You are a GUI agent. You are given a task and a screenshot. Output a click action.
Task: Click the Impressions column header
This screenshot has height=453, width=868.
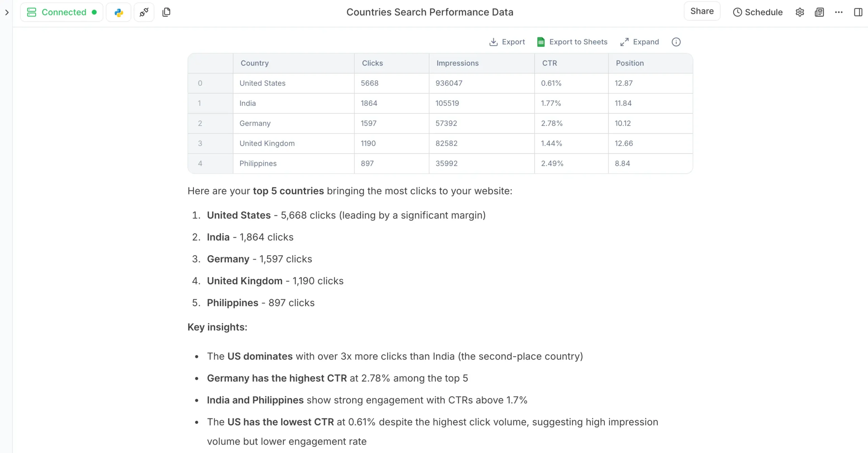(457, 63)
